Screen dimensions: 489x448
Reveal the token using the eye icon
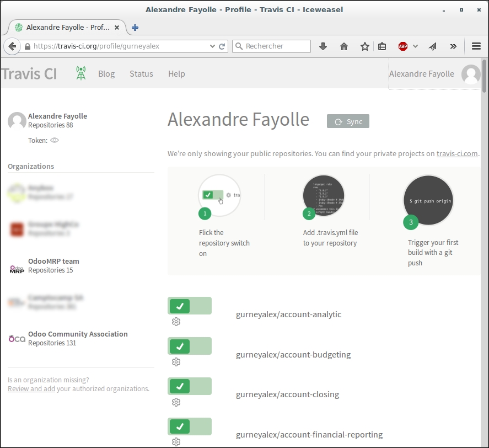pos(54,140)
